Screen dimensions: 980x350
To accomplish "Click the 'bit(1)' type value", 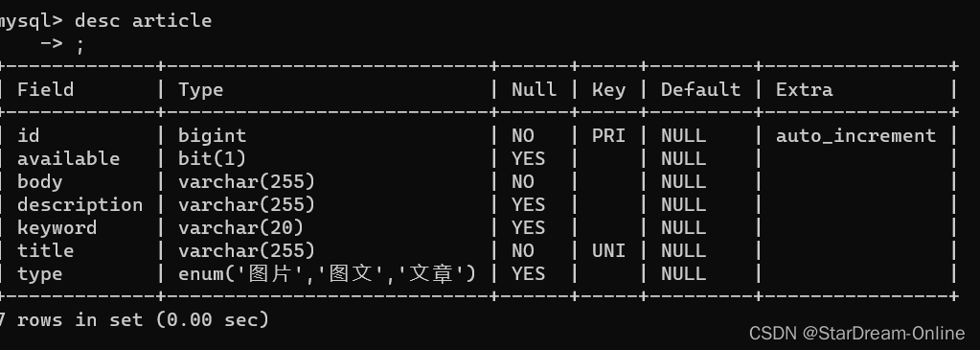I will coord(212,158).
